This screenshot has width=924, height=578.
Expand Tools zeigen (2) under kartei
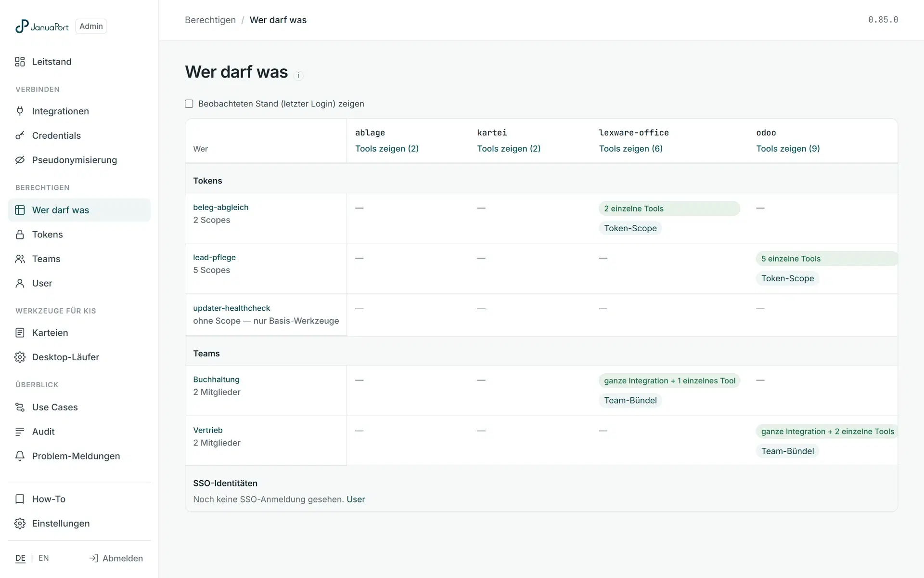pos(509,148)
